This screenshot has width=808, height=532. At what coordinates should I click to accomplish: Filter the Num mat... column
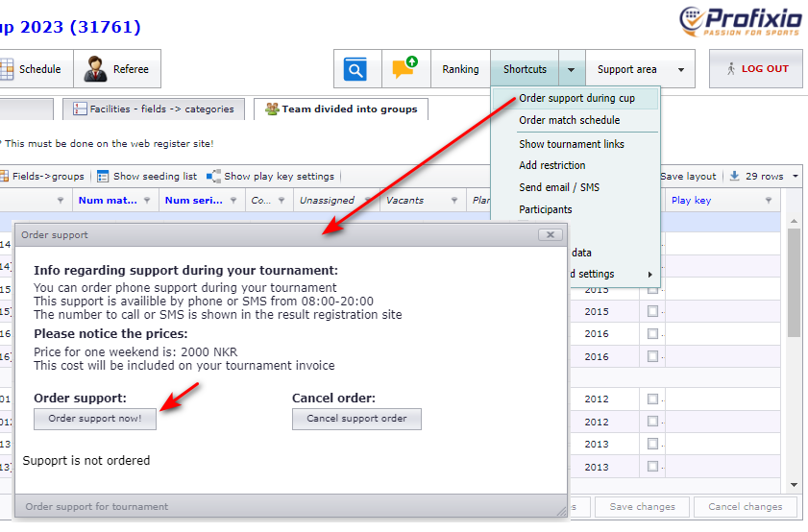[x=147, y=201]
